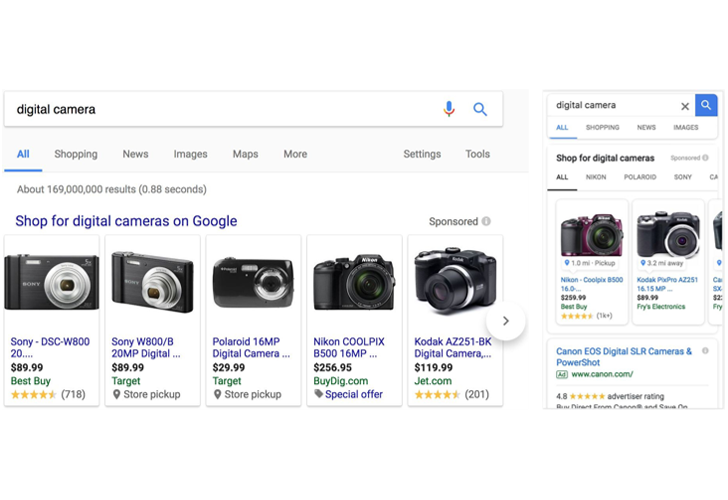Open the Canon EOS Digital SLR Cameras link
The image size is (728, 500).
point(624,356)
